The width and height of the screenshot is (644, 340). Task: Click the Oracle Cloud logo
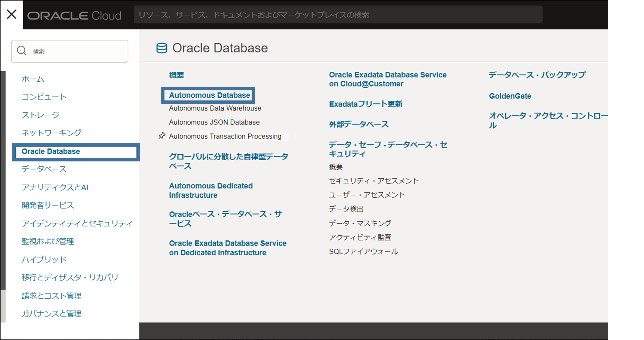pos(74,16)
